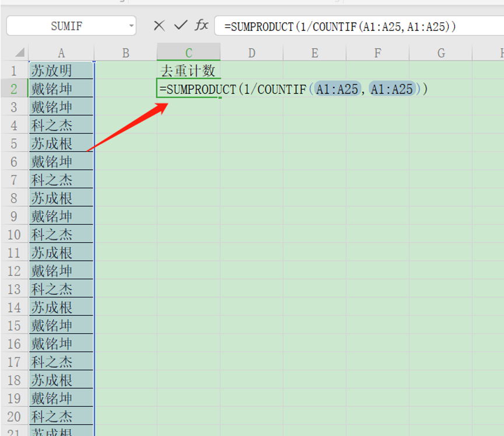Click cell A16 containing 戴铭坤
The width and height of the screenshot is (504, 436).
(x=61, y=343)
